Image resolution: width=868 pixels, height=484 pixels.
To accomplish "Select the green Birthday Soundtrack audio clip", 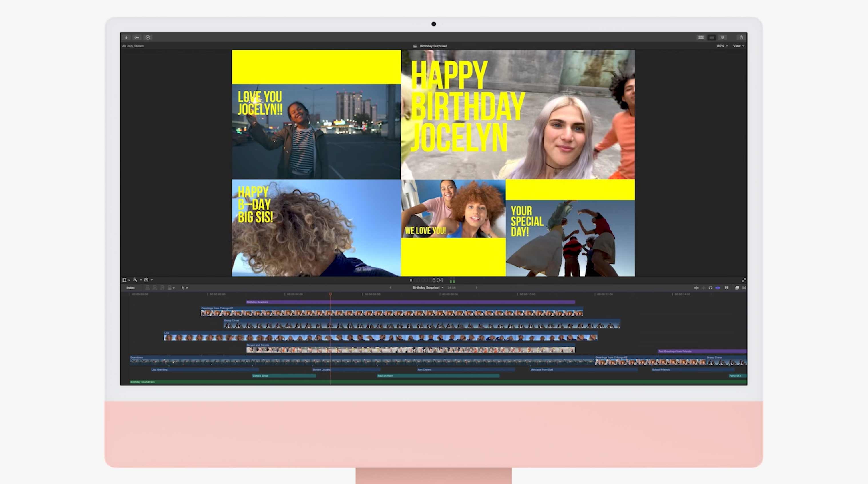I will coord(438,382).
